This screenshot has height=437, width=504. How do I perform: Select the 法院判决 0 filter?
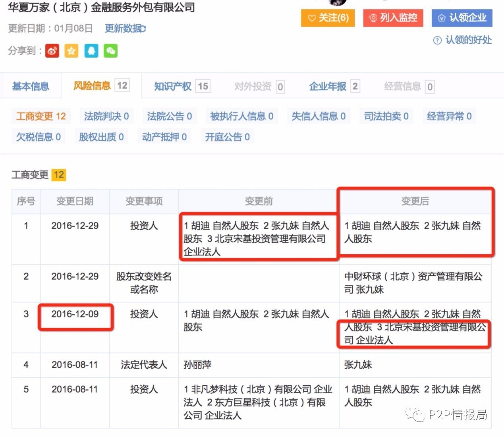coord(106,116)
